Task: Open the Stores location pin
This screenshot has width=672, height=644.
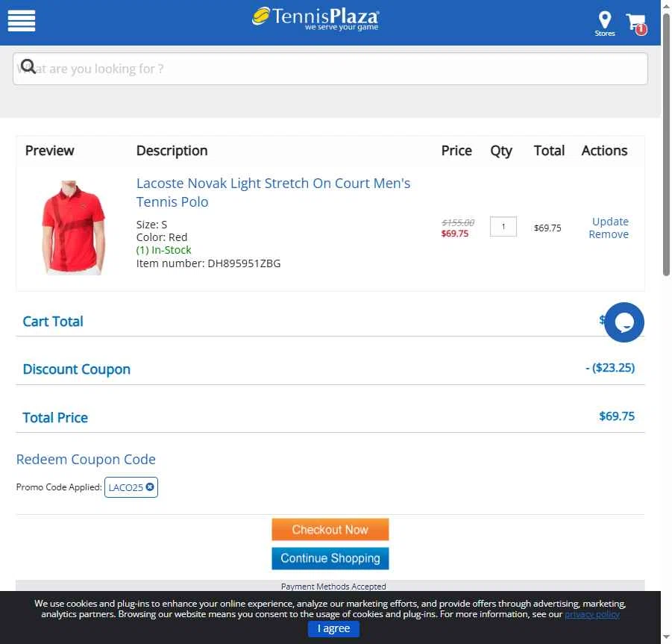Action: 605,24
